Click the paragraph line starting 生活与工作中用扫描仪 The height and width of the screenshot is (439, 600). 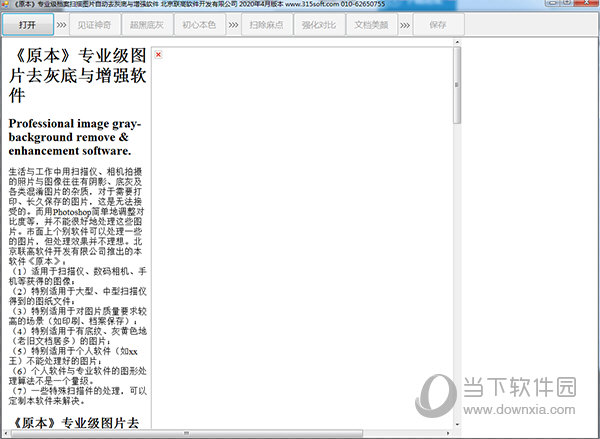(x=75, y=172)
